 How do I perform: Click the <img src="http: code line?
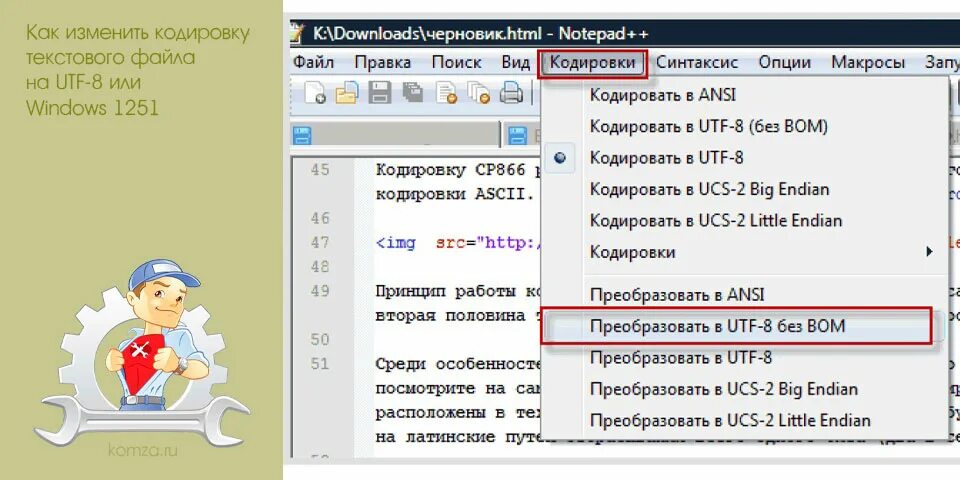click(x=459, y=243)
